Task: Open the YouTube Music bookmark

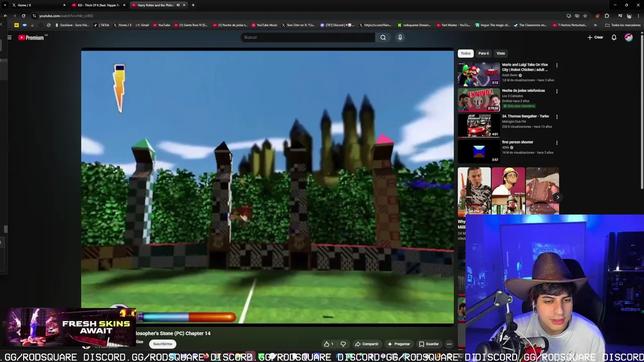Action: [265, 25]
